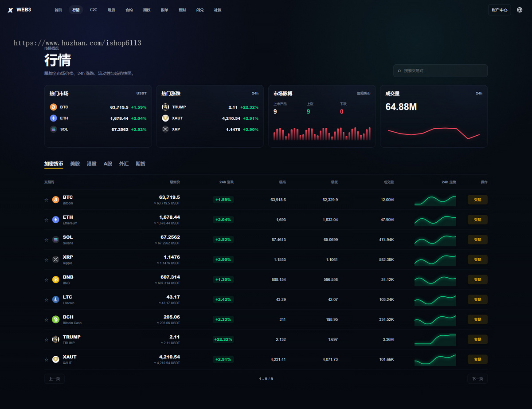The image size is (532, 409).
Task: Open the 社区 nav item
Action: point(218,10)
